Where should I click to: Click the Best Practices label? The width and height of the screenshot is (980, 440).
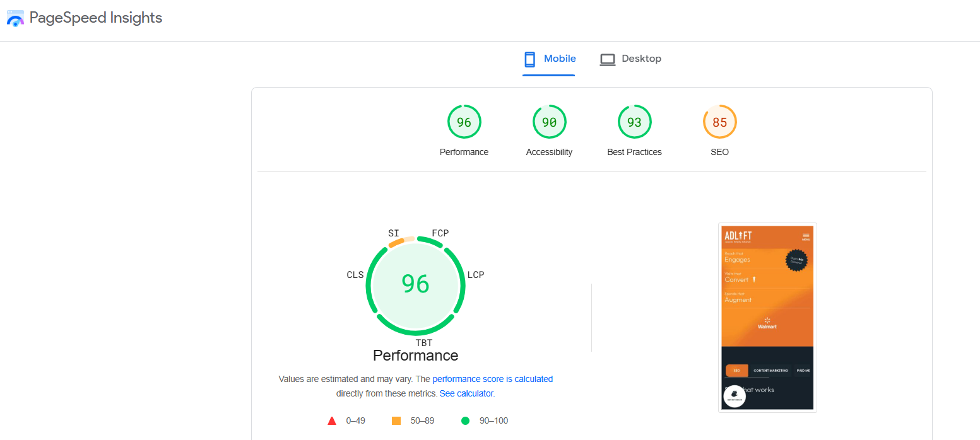point(634,152)
